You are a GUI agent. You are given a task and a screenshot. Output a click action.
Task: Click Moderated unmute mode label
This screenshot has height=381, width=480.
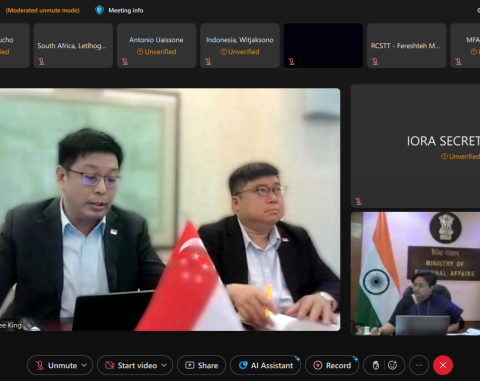pyautogui.click(x=43, y=10)
